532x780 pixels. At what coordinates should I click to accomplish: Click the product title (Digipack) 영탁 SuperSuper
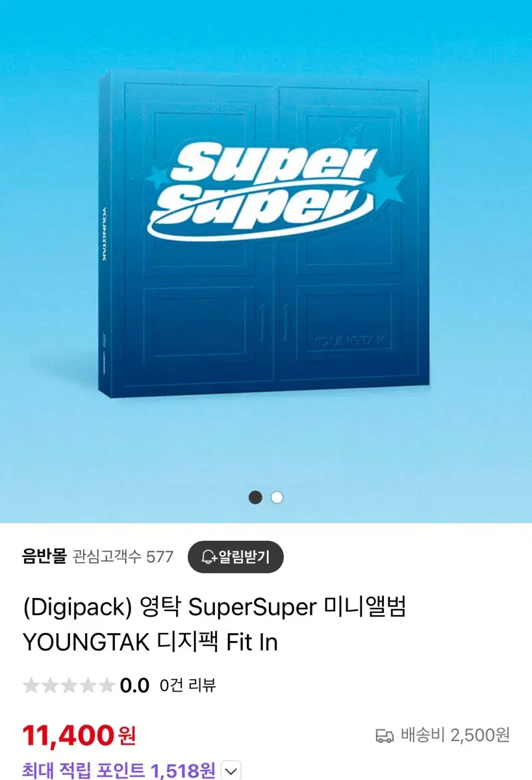click(x=214, y=625)
